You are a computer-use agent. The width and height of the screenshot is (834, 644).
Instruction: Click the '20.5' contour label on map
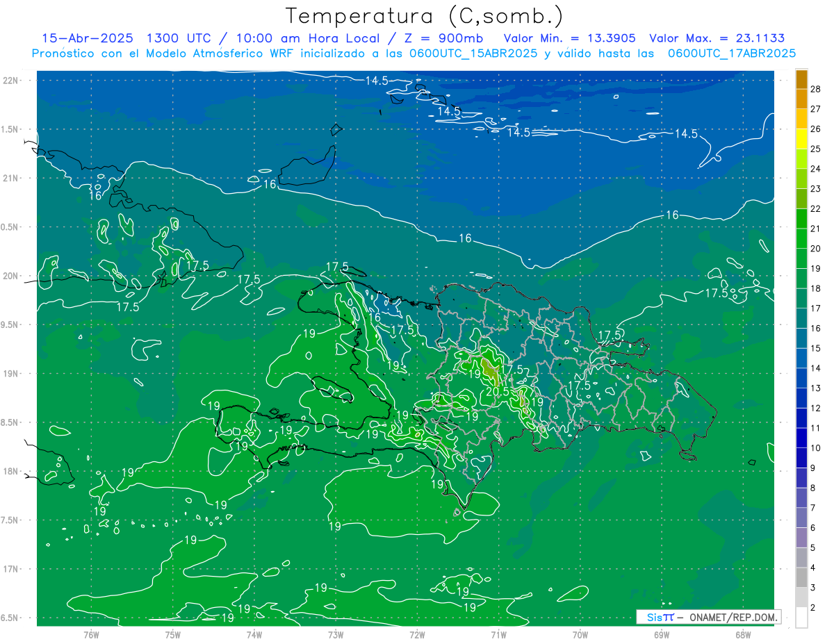(x=498, y=392)
